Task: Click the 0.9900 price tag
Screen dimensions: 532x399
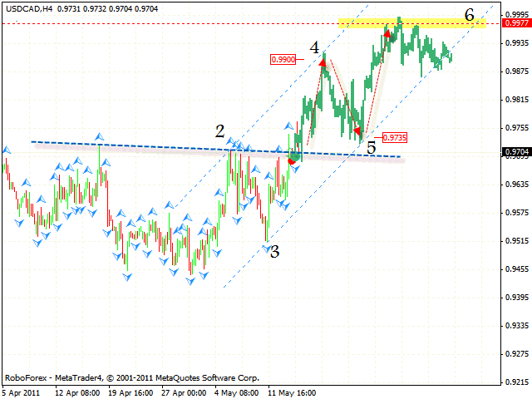Action: click(x=283, y=59)
